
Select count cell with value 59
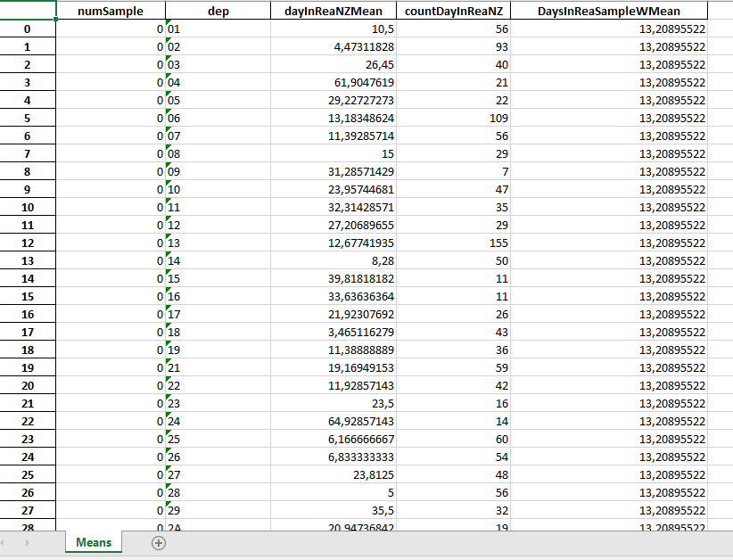pos(454,368)
